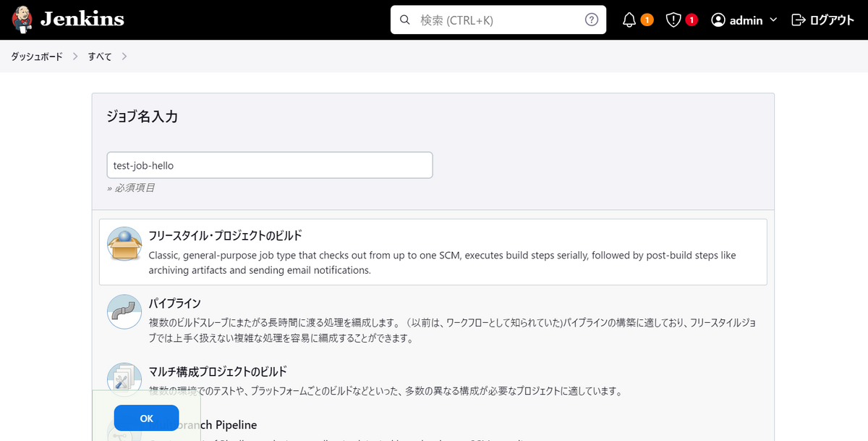The width and height of the screenshot is (868, 441).
Task: Click the freestyle project box icon
Action: click(x=124, y=244)
